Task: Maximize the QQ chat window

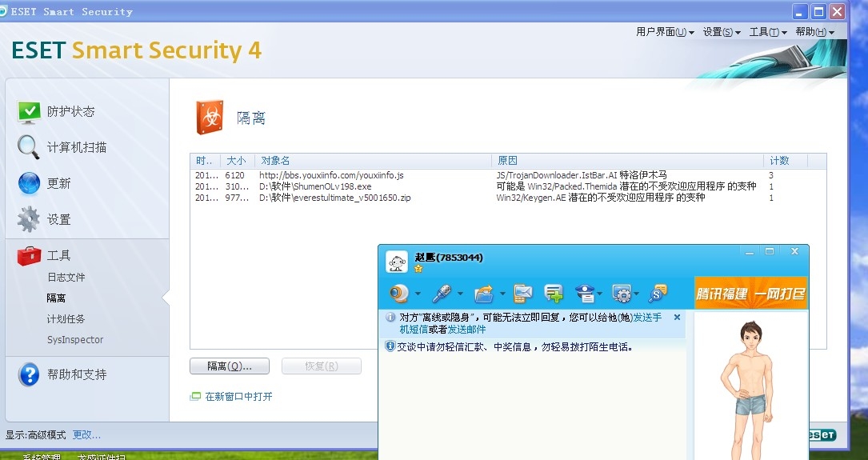Action: click(x=770, y=252)
